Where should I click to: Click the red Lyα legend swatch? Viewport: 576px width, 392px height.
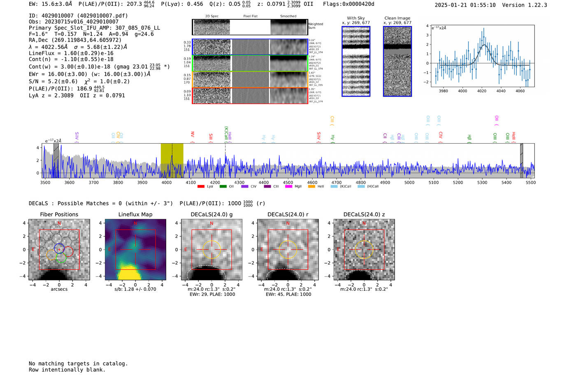tap(201, 186)
